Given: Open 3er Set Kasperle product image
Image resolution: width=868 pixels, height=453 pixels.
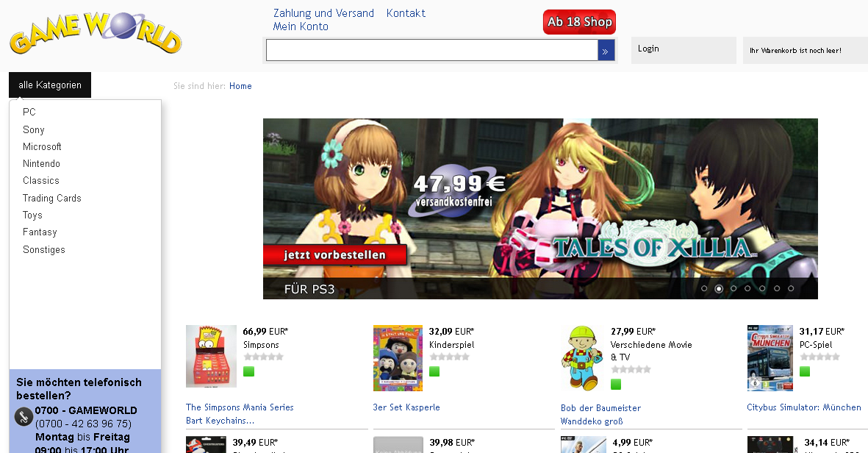Looking at the screenshot, I should [398, 357].
